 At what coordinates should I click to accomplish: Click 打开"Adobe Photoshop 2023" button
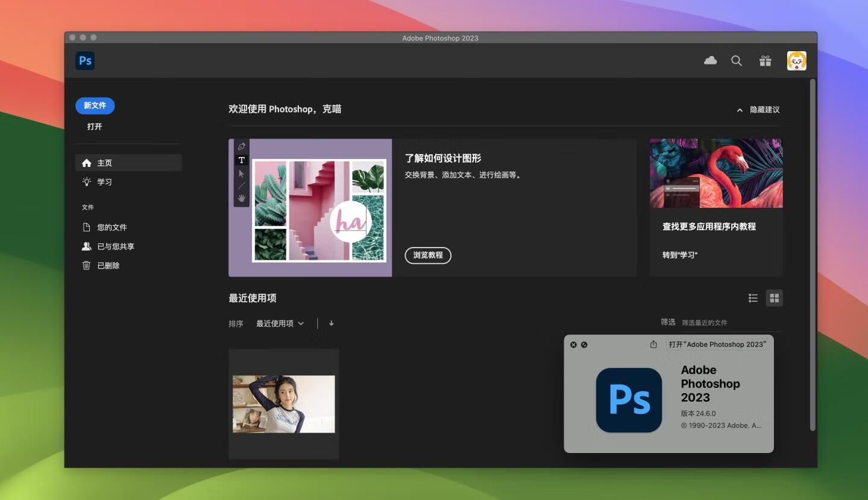[717, 345]
